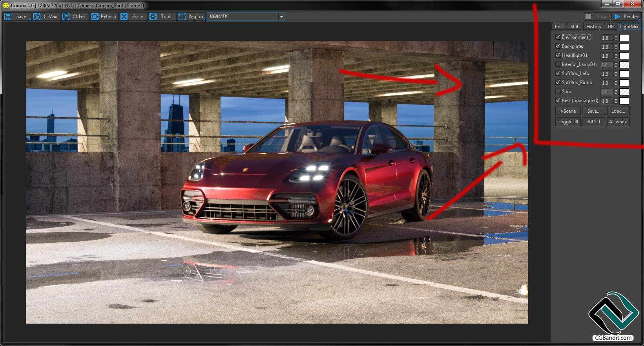
Task: Click the Environment intensity spinner arrows
Action: (616, 38)
